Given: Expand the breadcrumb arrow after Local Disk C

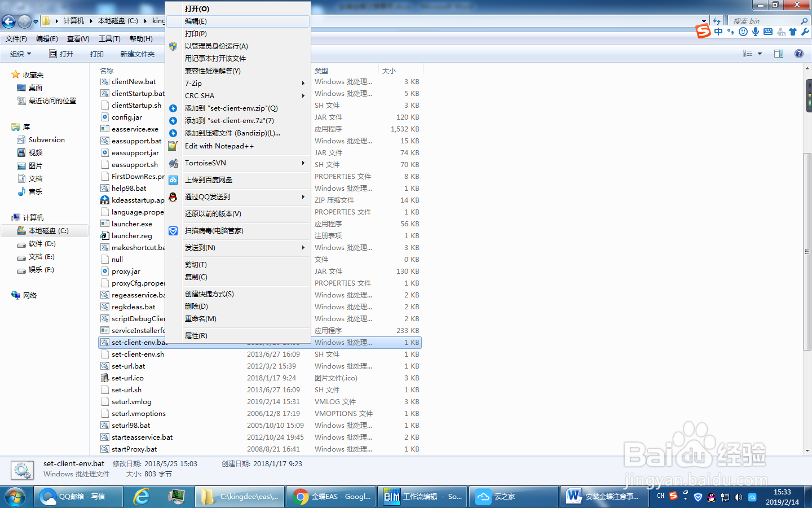Looking at the screenshot, I should pyautogui.click(x=145, y=21).
